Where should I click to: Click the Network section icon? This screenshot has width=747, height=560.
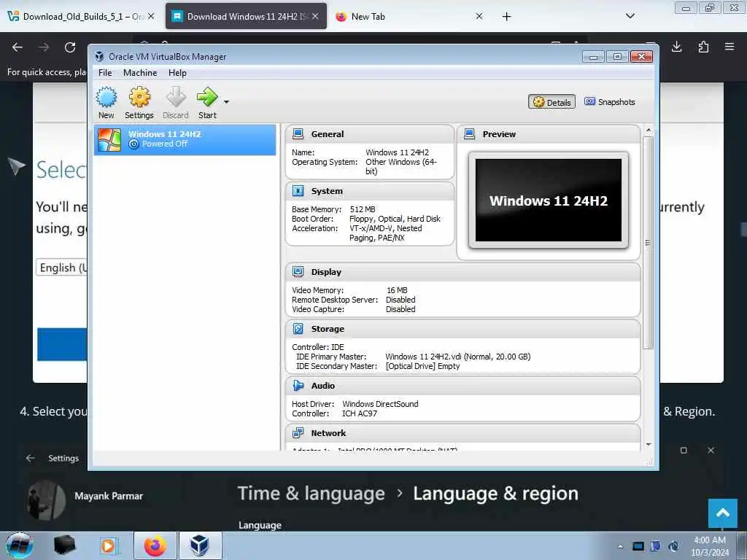point(298,433)
